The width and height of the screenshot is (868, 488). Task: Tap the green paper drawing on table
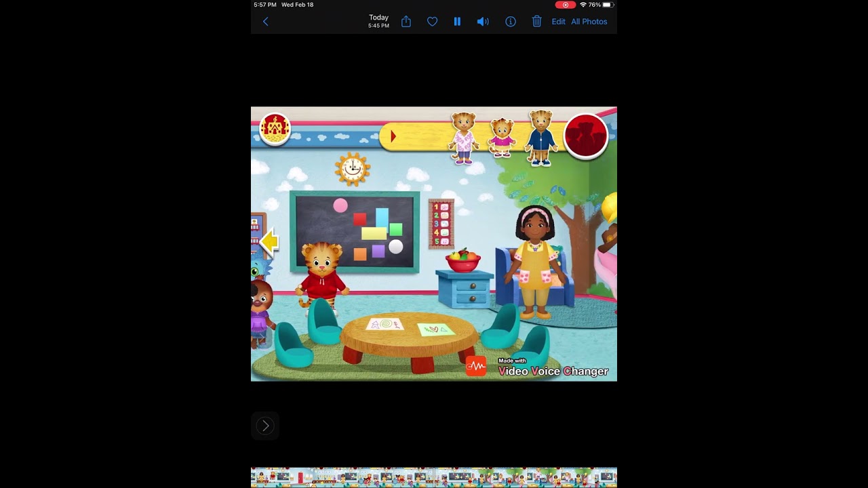tap(436, 329)
